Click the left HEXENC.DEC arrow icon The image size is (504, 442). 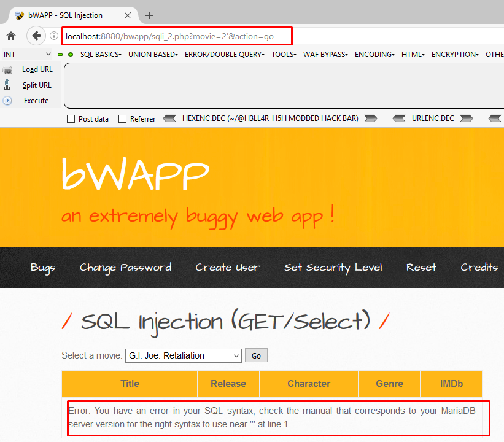171,118
